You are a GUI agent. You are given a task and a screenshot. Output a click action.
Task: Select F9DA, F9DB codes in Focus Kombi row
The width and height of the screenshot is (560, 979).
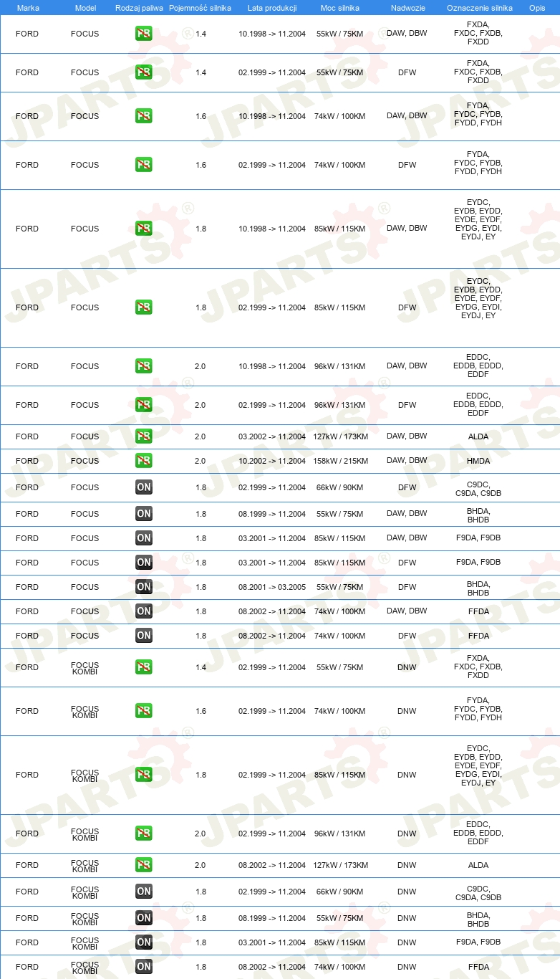478,942
